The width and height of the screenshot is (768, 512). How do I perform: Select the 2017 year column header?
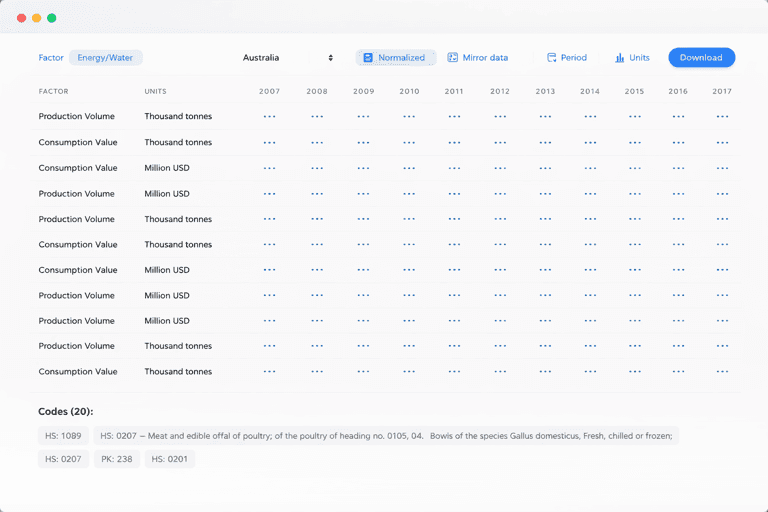722,91
